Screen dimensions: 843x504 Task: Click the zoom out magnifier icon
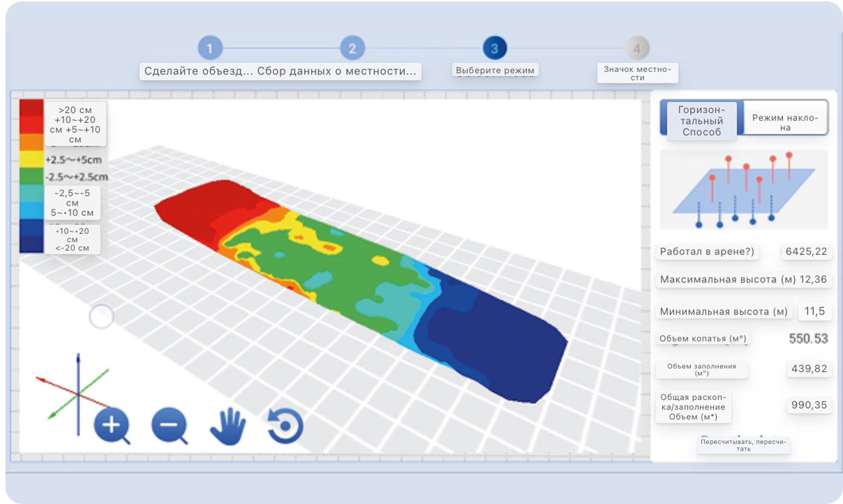[x=169, y=426]
